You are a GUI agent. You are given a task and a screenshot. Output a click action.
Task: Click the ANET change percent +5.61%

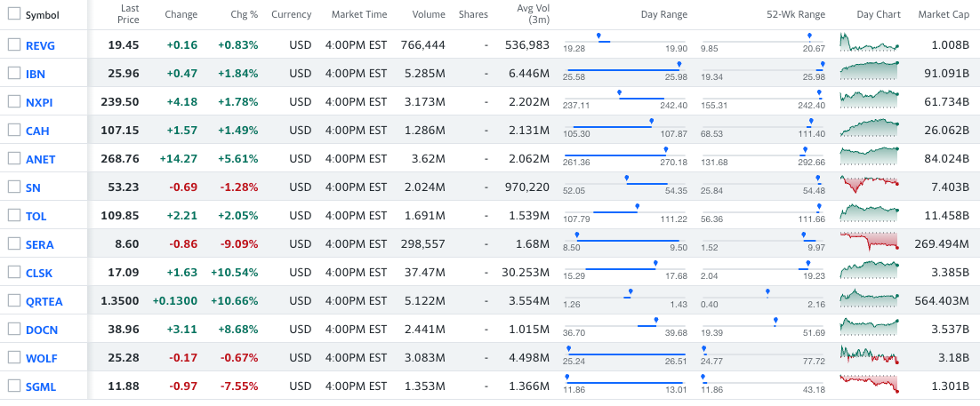[x=237, y=159]
